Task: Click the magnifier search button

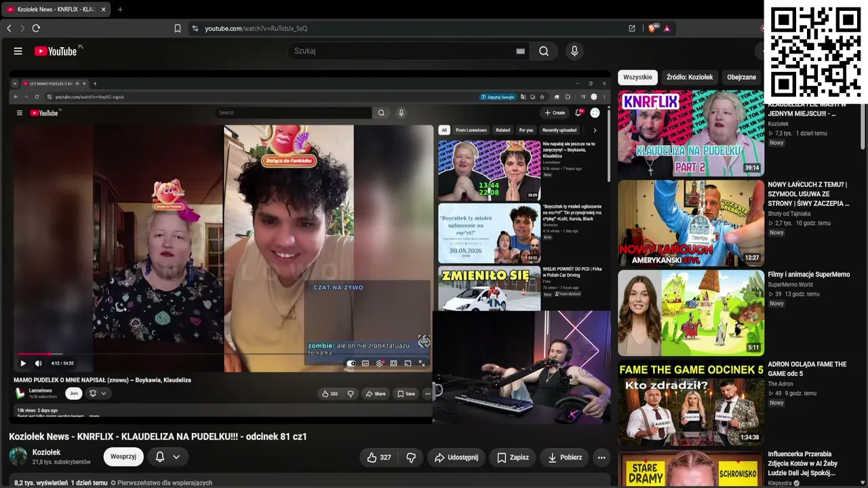Action: pos(544,51)
